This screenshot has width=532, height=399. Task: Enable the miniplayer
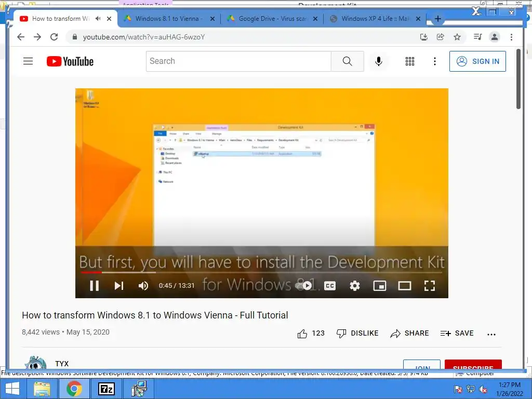tap(380, 286)
